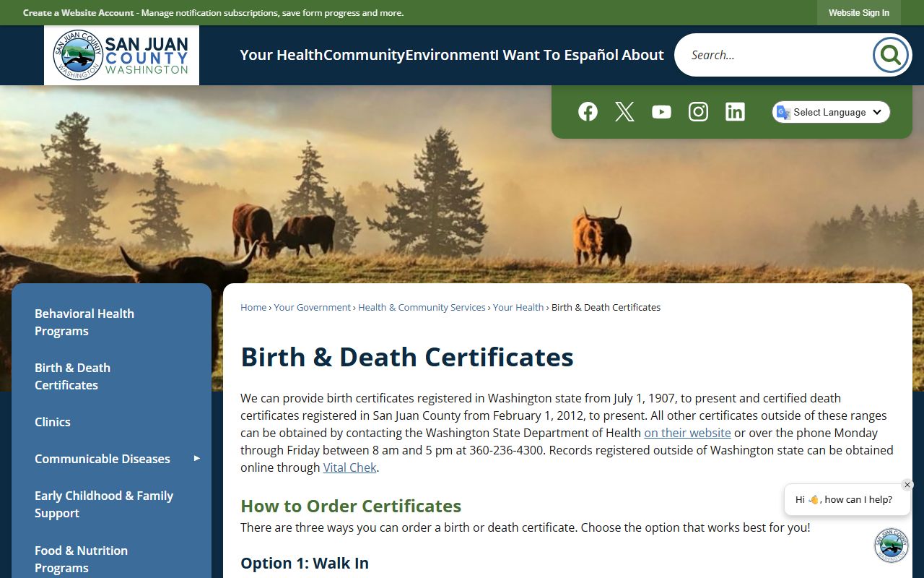Click the 'Birth & Death Certificates' page heading

407,357
